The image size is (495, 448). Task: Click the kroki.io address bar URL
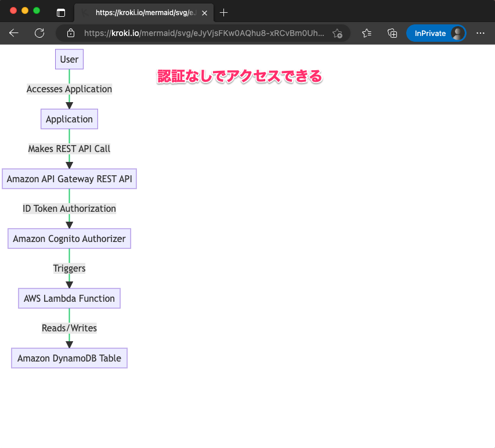(204, 33)
